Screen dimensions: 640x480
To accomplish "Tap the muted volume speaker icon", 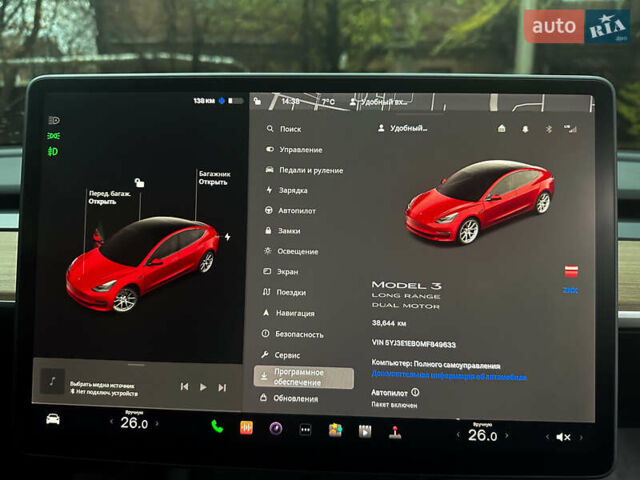I will (x=563, y=437).
